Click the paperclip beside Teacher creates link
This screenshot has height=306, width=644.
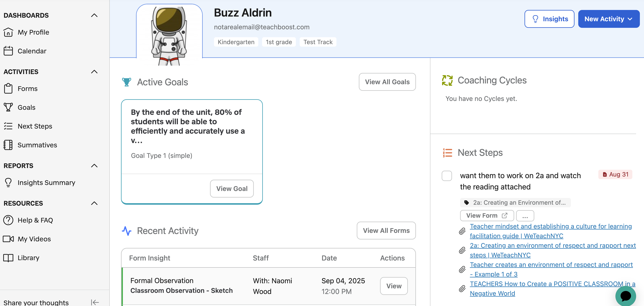[x=462, y=270]
